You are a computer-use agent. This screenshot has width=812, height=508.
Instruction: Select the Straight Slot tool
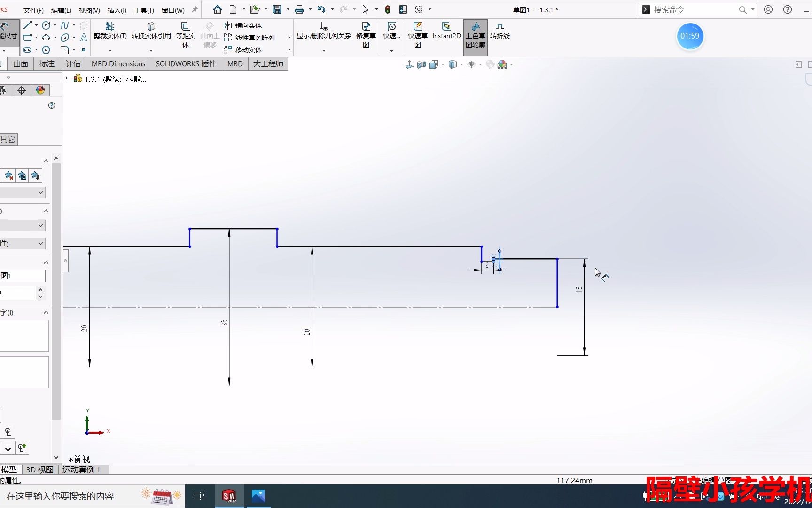click(x=27, y=50)
